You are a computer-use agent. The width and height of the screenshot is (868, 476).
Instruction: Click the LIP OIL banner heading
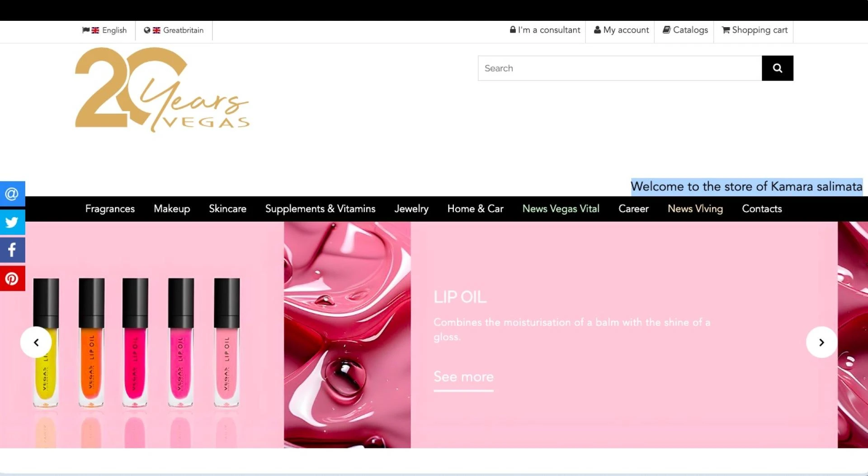[460, 297]
